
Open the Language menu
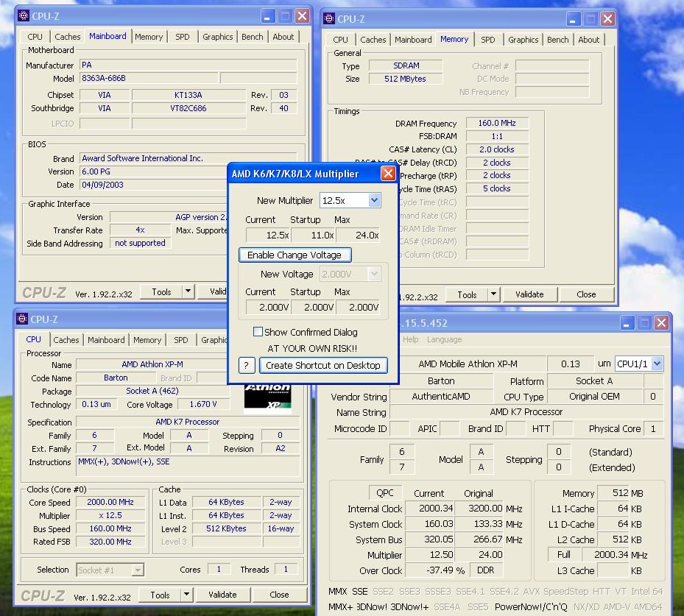pyautogui.click(x=444, y=339)
